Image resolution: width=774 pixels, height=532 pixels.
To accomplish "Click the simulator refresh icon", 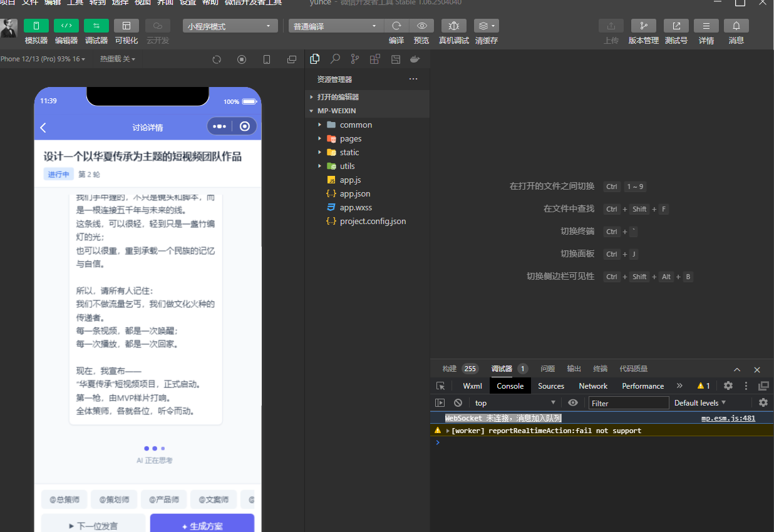I will coord(217,59).
